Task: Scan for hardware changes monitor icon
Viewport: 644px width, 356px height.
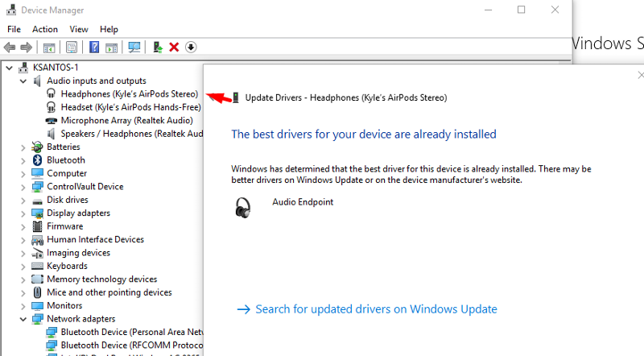Action: 134,48
